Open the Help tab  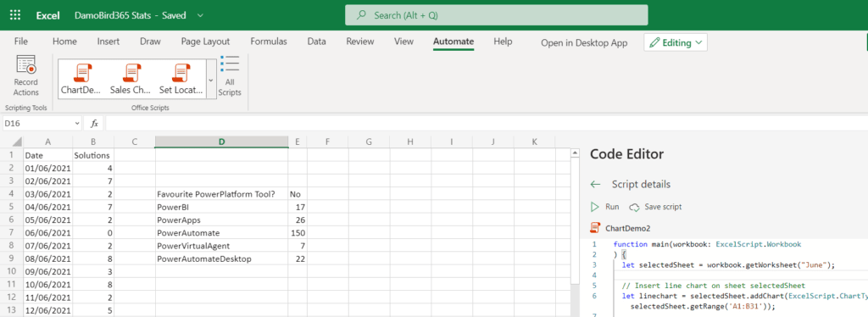pos(503,42)
